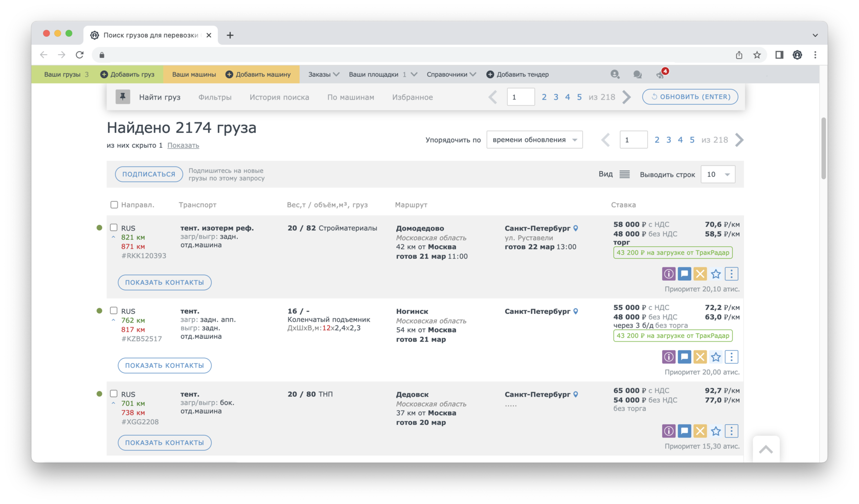Open info icon for Домодедово cargo
Screen dimensions: 859x504
click(x=668, y=274)
